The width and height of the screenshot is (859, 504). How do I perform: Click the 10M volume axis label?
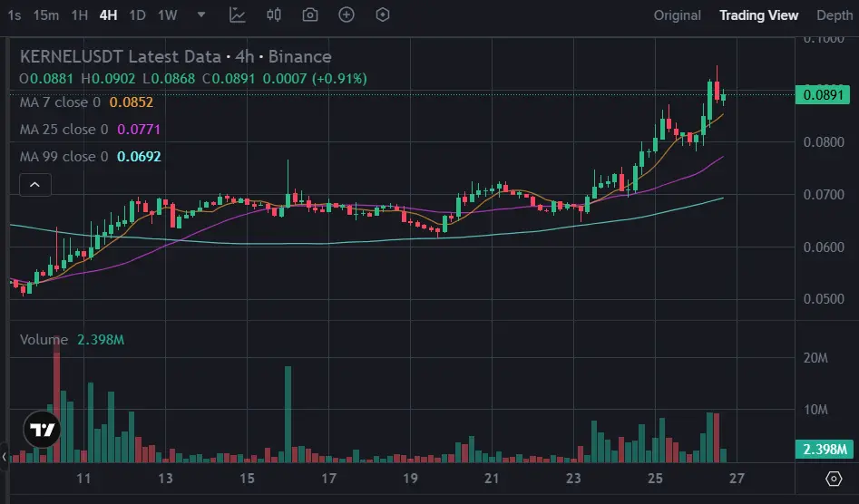tap(815, 410)
